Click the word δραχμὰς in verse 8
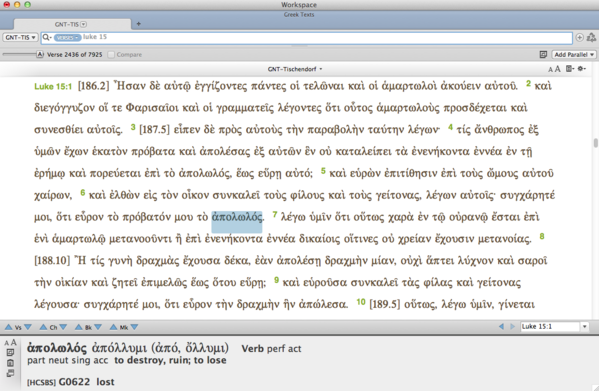The image size is (599, 391). pyautogui.click(x=158, y=261)
